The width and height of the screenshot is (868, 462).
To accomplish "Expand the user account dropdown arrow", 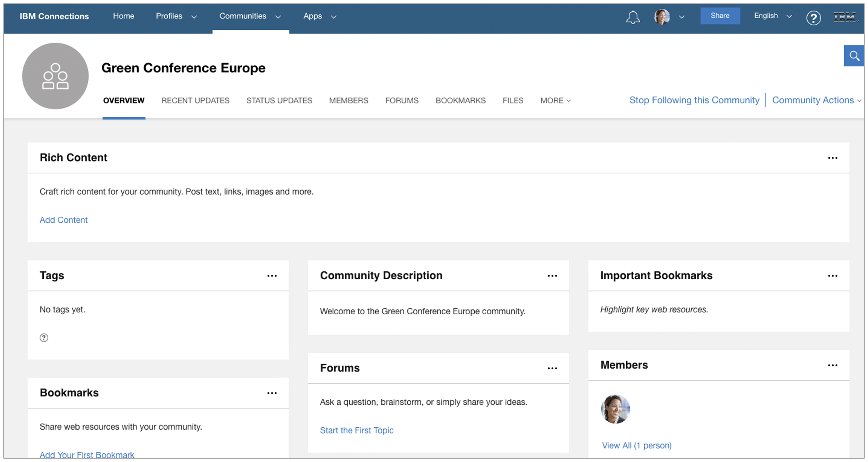I will [682, 17].
